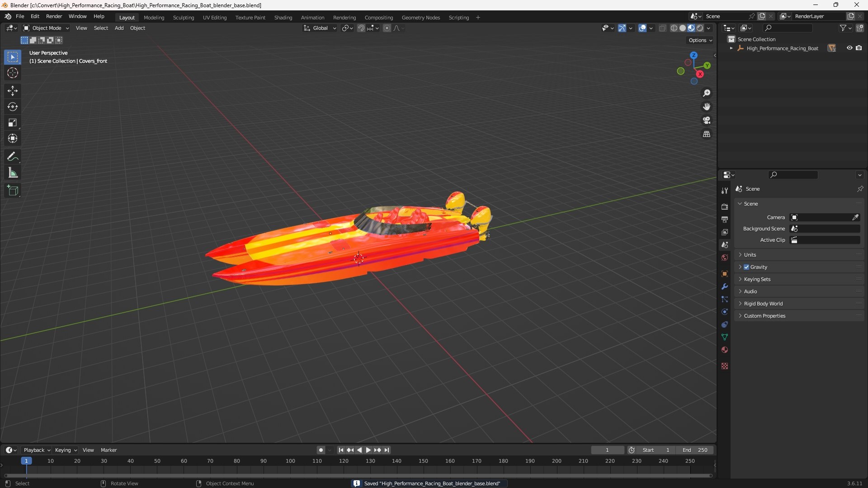Image resolution: width=868 pixels, height=488 pixels.
Task: Open the Modifiers wrench properties tab
Action: (725, 286)
